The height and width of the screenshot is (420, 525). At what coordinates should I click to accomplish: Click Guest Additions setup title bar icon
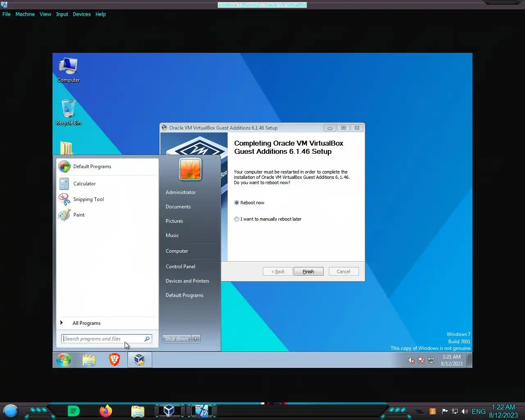point(164,128)
